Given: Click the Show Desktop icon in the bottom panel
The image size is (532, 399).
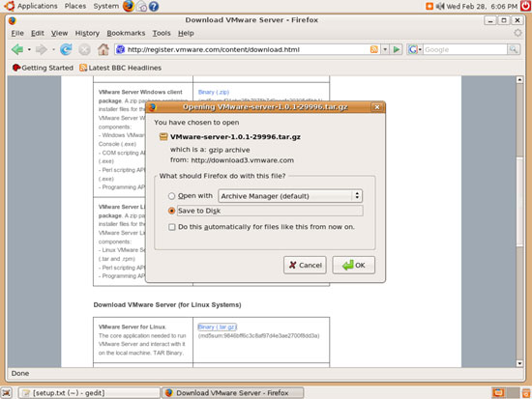Looking at the screenshot, I should tap(7, 393).
